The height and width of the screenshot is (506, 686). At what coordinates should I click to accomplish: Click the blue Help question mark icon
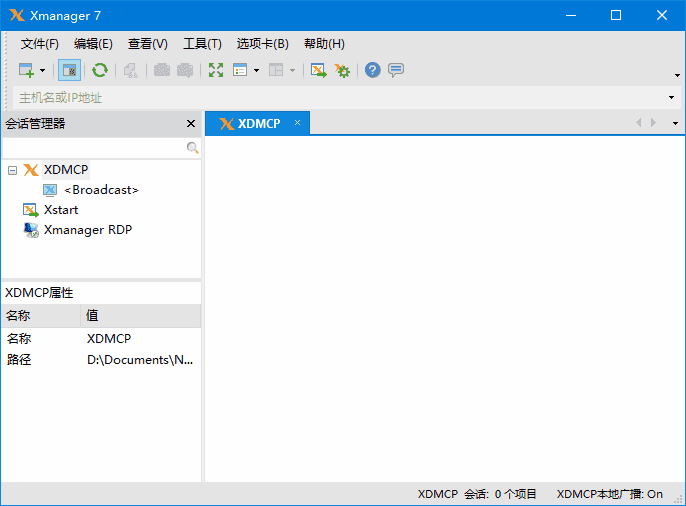click(x=373, y=70)
